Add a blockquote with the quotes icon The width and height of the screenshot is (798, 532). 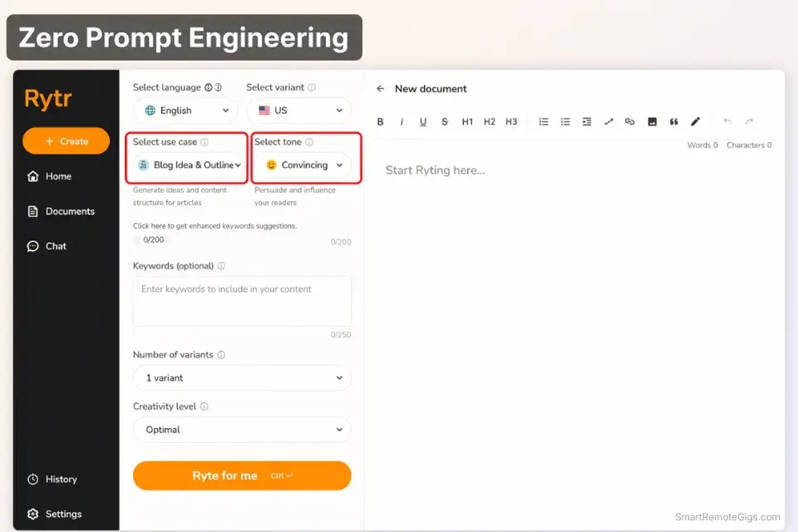click(674, 121)
